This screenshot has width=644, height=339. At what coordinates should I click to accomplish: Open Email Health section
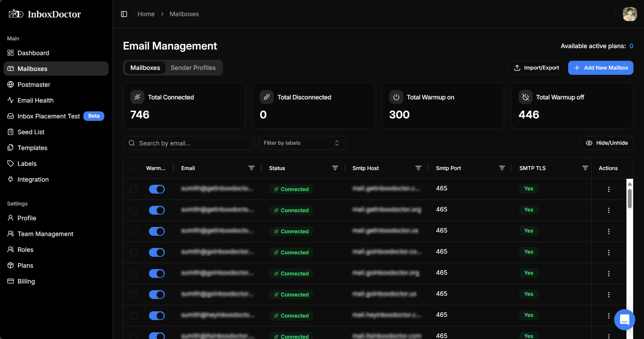35,100
